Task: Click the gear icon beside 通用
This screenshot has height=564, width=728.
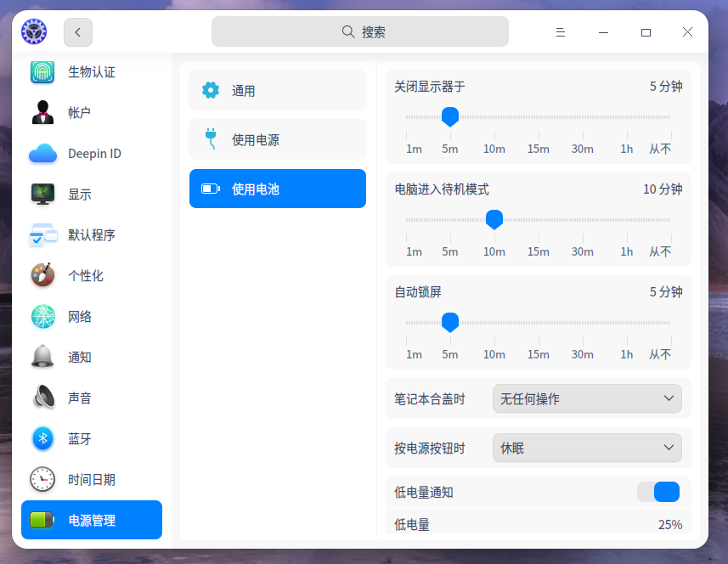Action: click(211, 90)
